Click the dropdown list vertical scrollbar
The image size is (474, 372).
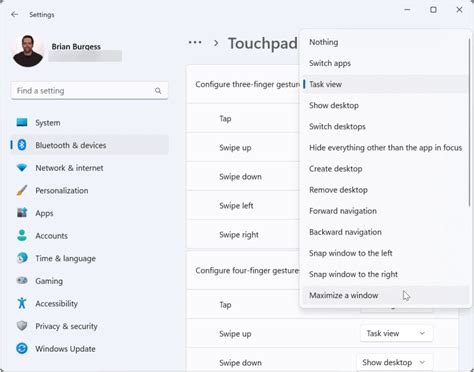(469, 123)
